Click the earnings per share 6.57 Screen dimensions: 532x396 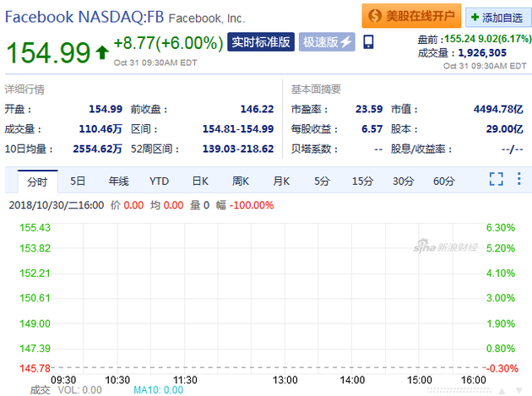click(372, 129)
